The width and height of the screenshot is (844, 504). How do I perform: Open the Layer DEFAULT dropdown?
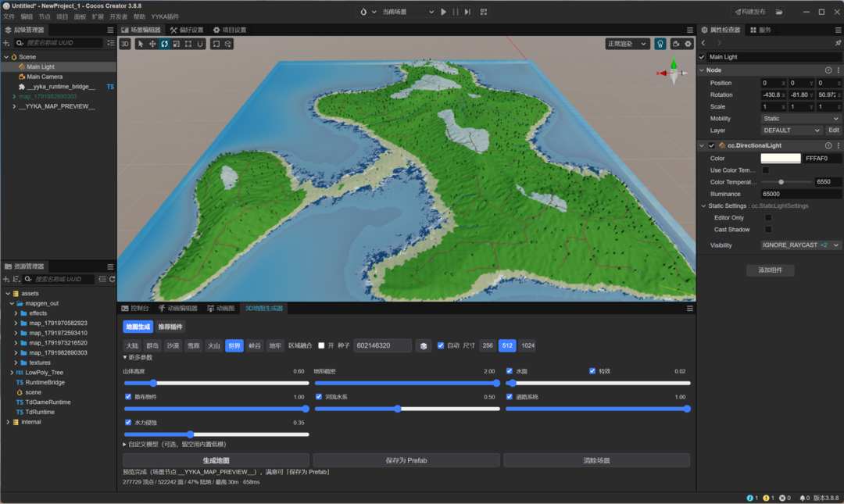coord(791,130)
